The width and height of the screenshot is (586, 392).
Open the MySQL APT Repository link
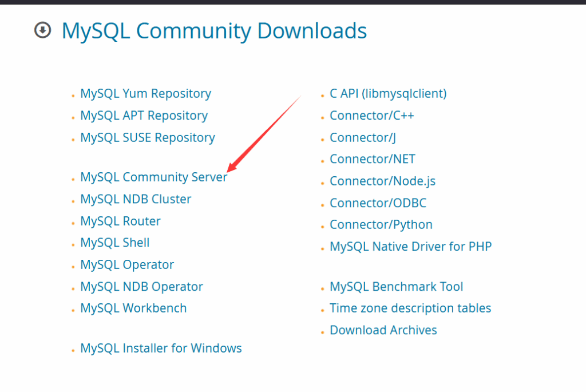[144, 116]
